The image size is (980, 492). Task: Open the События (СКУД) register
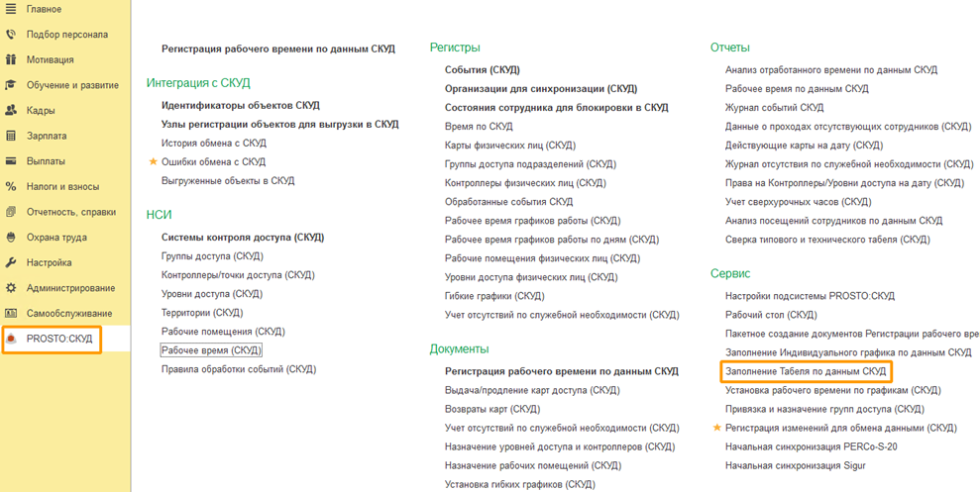click(x=483, y=70)
